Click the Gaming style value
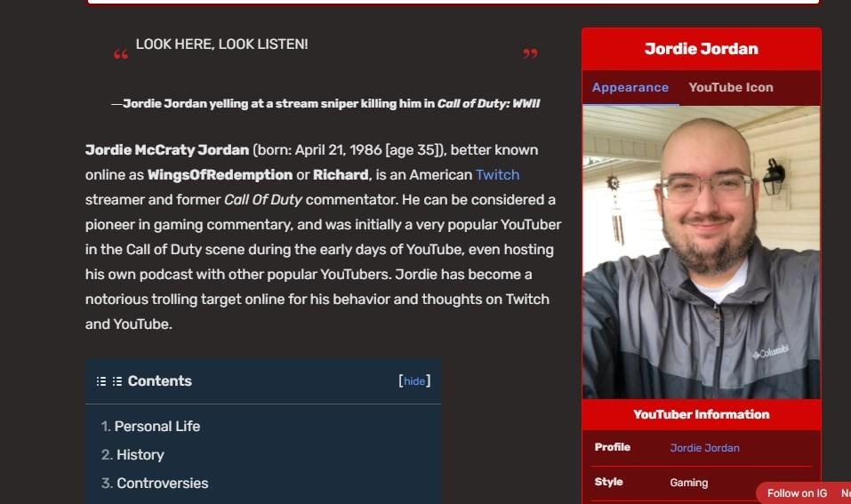Screen dimensions: 851x504 coord(689,483)
